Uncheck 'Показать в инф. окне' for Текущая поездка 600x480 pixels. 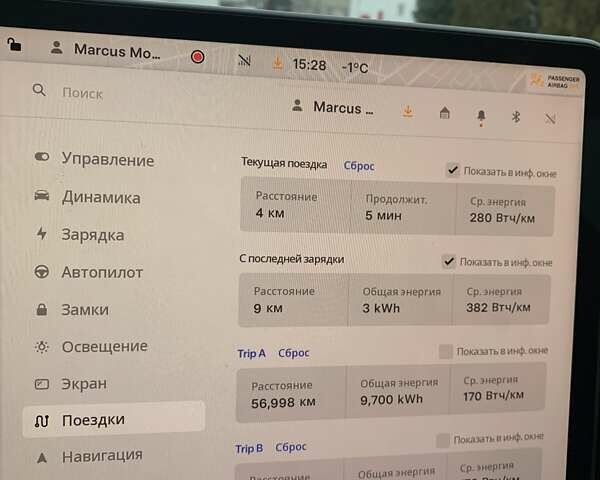[453, 171]
